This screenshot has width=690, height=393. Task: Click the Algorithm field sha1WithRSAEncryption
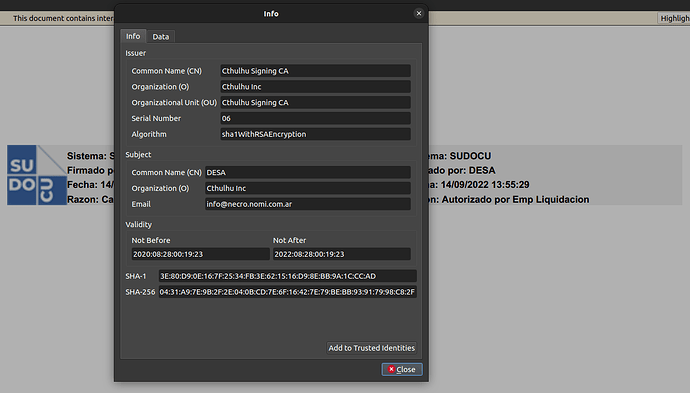coord(315,134)
